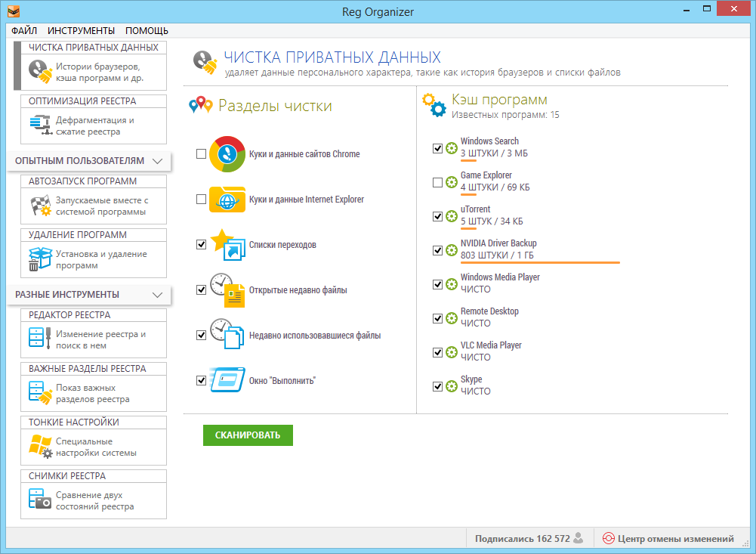
Task: Uncheck Открытые недавно файлы checkbox
Action: 202,290
